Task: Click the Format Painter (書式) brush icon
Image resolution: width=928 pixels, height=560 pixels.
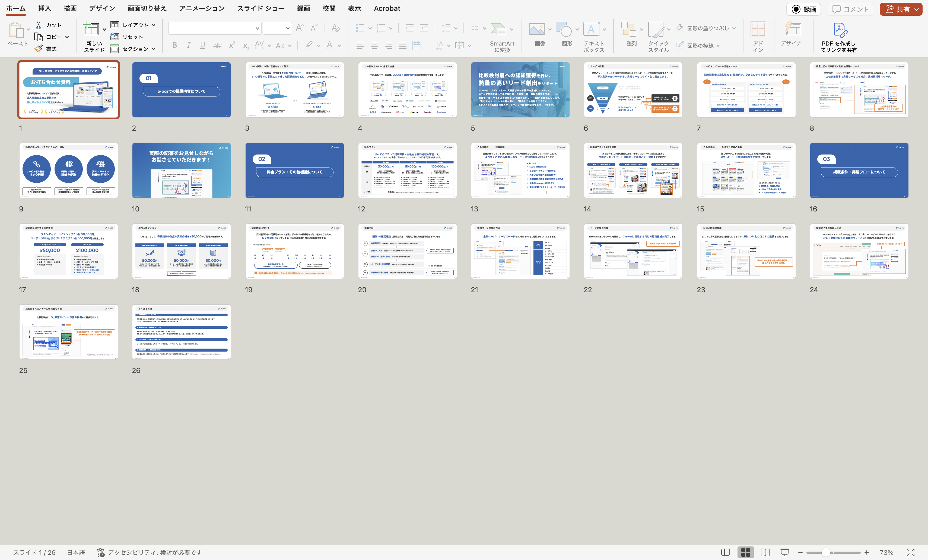Action: pyautogui.click(x=39, y=49)
